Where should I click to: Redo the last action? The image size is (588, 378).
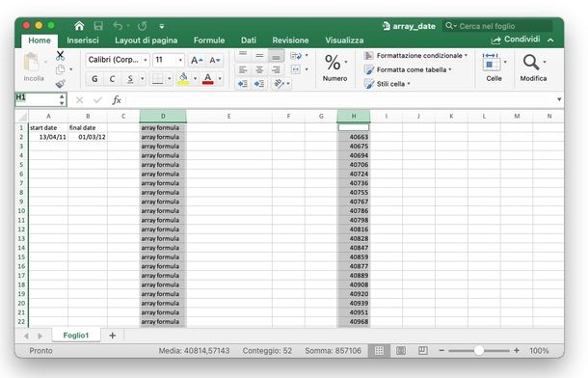[x=142, y=26]
